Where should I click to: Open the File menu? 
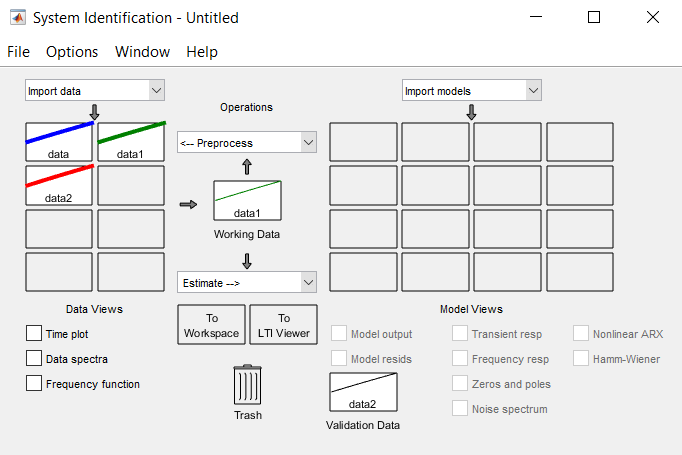(18, 52)
